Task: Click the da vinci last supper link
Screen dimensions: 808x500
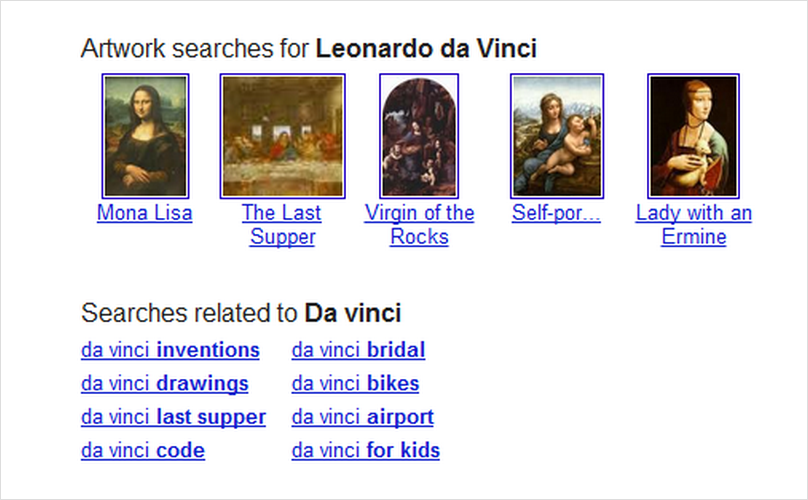Action: [173, 417]
